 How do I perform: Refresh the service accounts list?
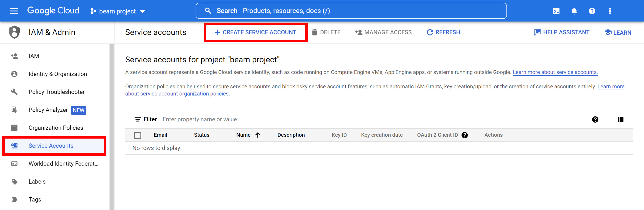443,32
